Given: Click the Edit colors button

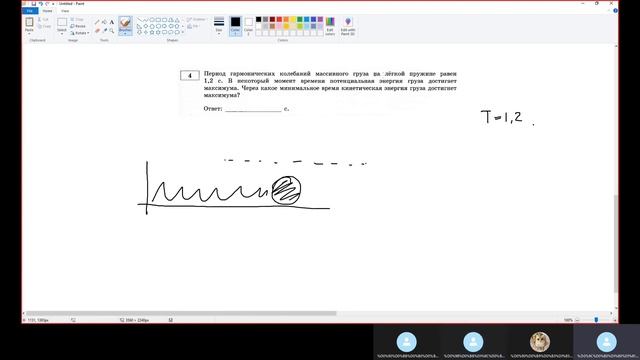Looking at the screenshot, I should tap(330, 26).
